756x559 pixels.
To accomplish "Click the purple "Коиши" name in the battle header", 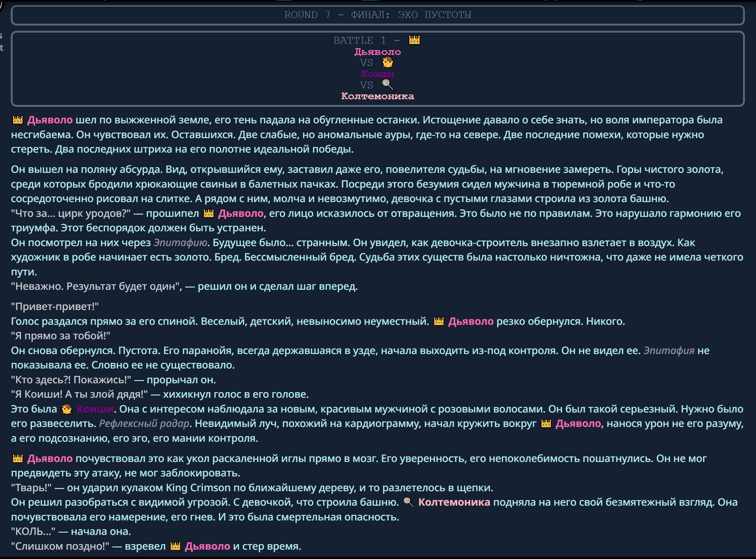I will (377, 74).
